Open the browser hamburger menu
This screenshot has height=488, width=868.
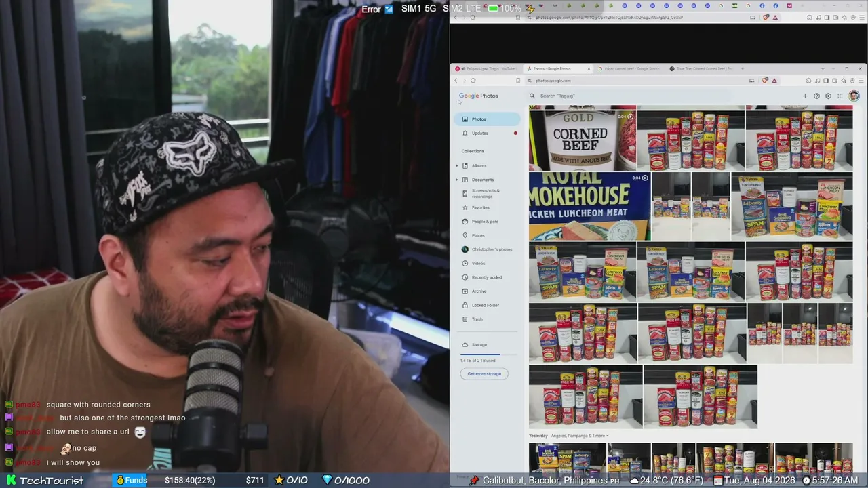click(861, 81)
